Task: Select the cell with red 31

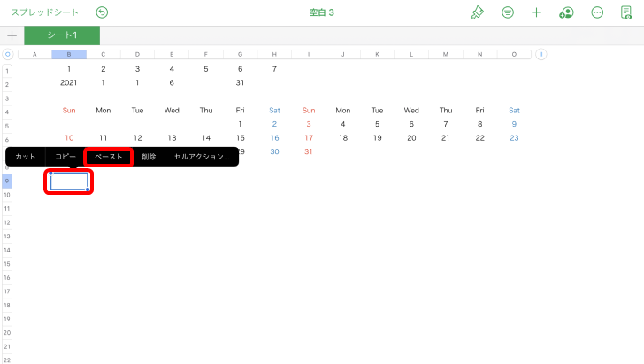Action: pyautogui.click(x=309, y=151)
